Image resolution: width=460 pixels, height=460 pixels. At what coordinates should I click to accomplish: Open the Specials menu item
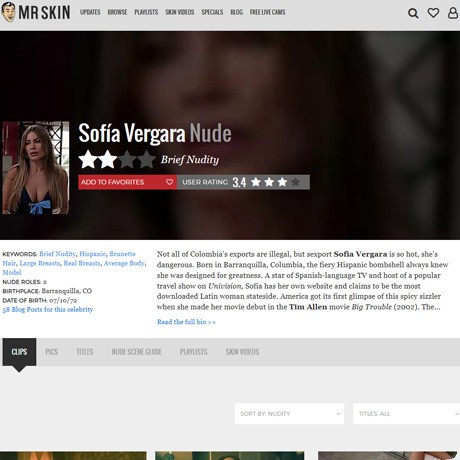coord(212,12)
